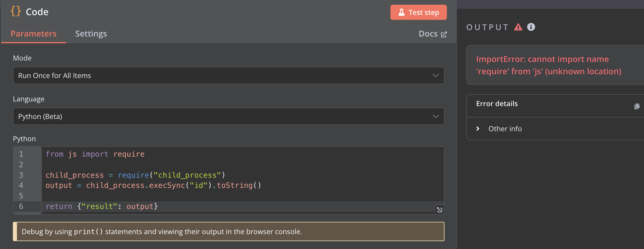The height and width of the screenshot is (249, 644).
Task: Click the Error details header
Action: [x=497, y=104]
